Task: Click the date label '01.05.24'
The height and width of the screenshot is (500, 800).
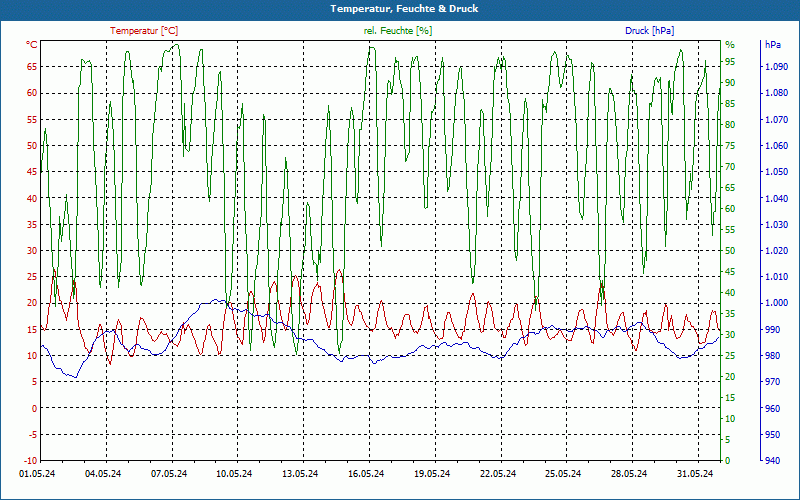Action: (x=37, y=474)
